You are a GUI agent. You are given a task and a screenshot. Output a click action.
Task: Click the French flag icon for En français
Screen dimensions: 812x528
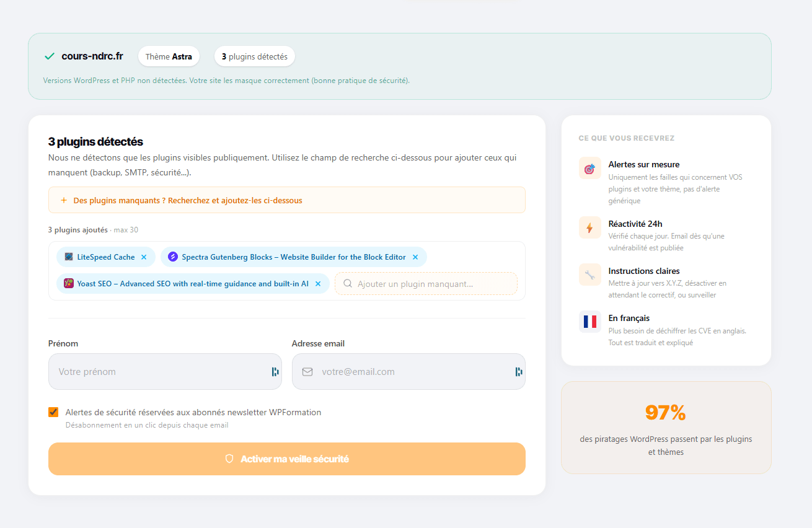coord(589,322)
